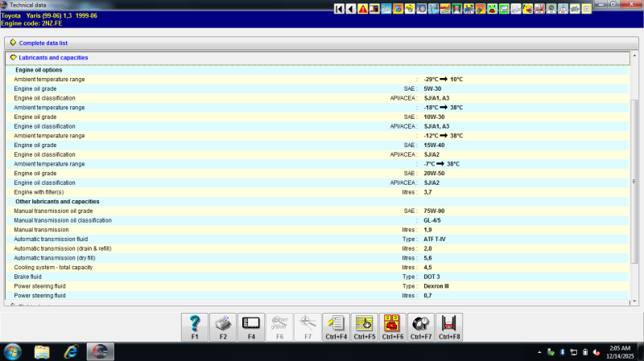Click the Ctrl+F7 tyre gauge button
The width and height of the screenshot is (644, 361).
tap(421, 327)
